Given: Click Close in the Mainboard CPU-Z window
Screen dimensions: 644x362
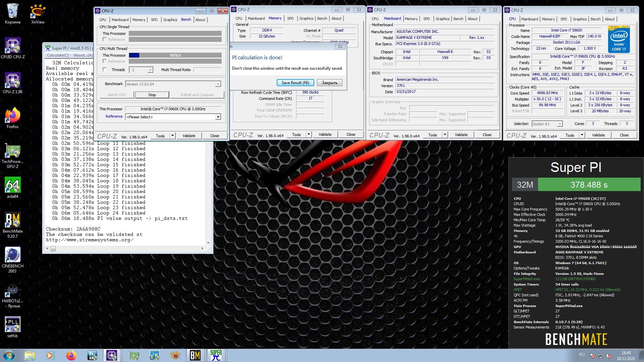Looking at the screenshot, I should point(487,135).
